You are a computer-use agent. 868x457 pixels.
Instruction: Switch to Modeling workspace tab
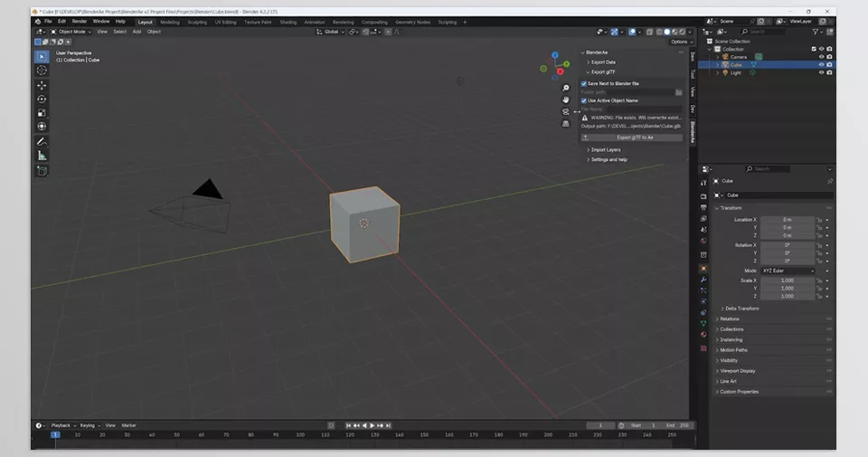pos(170,22)
